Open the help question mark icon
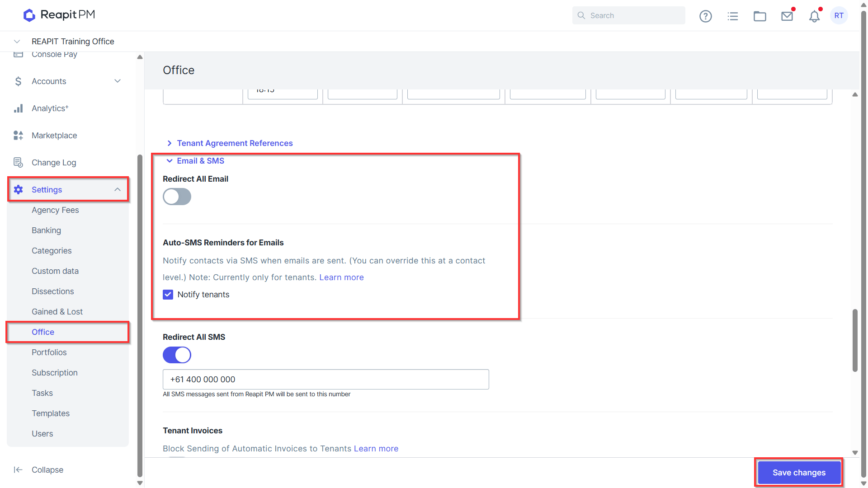868x488 pixels. [705, 16]
